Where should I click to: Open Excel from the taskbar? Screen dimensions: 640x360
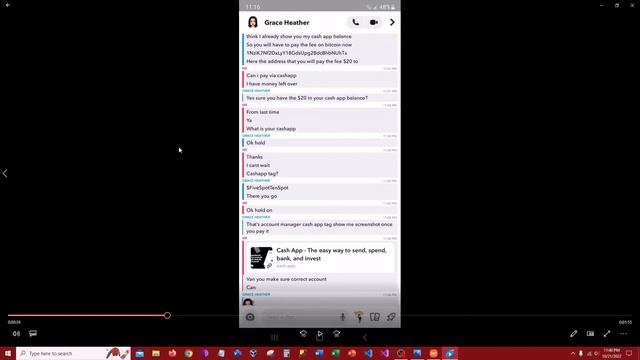(x=336, y=353)
